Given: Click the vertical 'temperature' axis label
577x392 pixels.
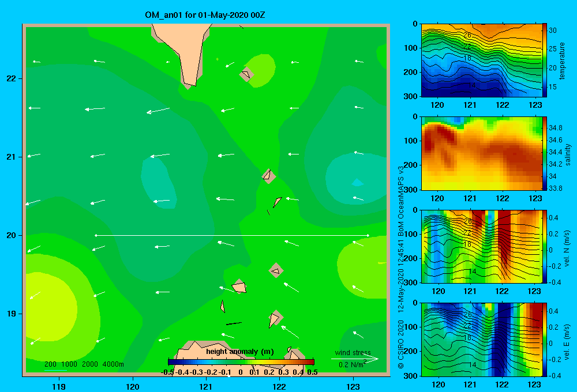Looking at the screenshot, I should point(562,61).
